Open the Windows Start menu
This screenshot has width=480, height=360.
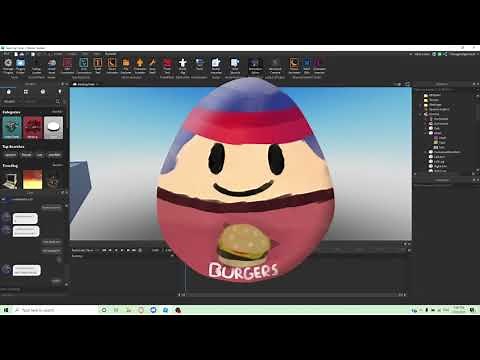click(6, 310)
